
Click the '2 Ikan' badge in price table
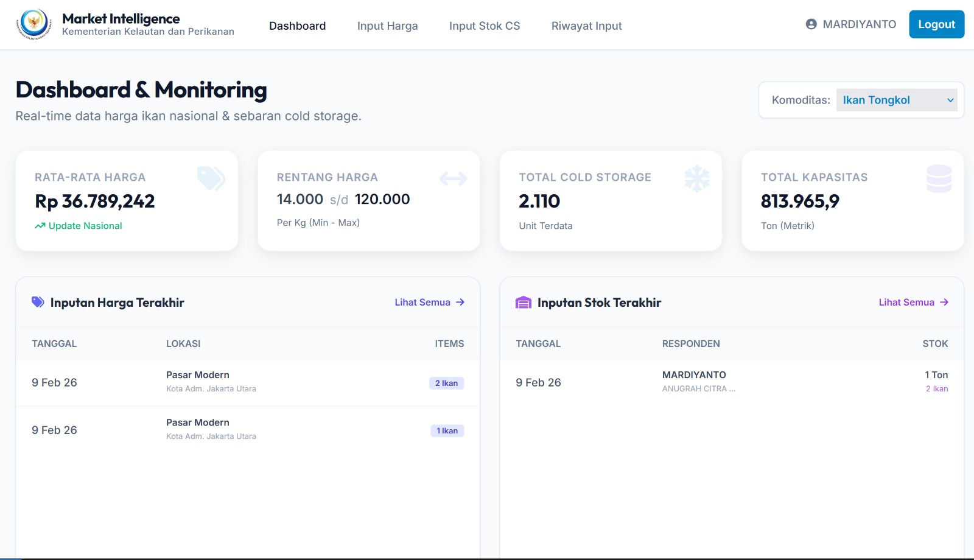[446, 383]
